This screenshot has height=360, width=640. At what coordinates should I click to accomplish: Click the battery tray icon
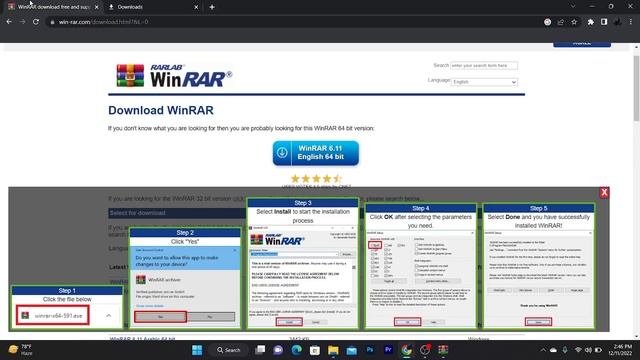pyautogui.click(x=598, y=350)
